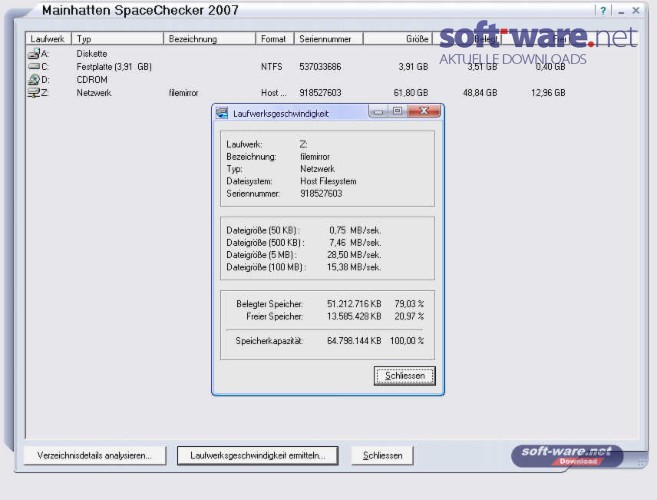Click the Laufwerksgeschwindigkeit dialog title icon
This screenshot has height=500, width=657.
[222, 113]
